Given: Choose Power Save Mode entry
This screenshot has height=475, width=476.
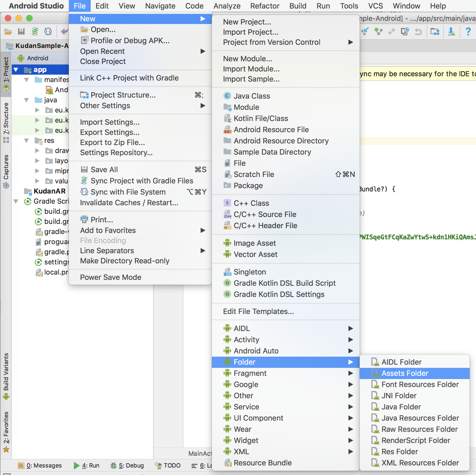Looking at the screenshot, I should pyautogui.click(x=140, y=277).
